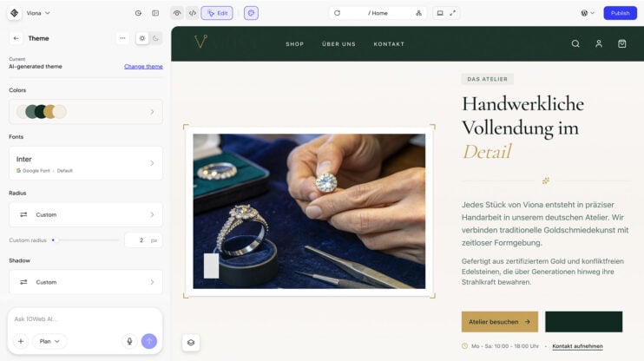Open the WordPress dropdown menu
Screen dimensions: 644x361
click(x=588, y=13)
